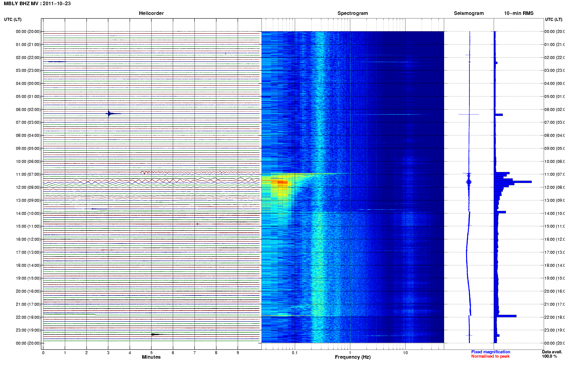Select left-axis time label "23:00 (19:00)"
588x368 pixels.
pyautogui.click(x=28, y=330)
